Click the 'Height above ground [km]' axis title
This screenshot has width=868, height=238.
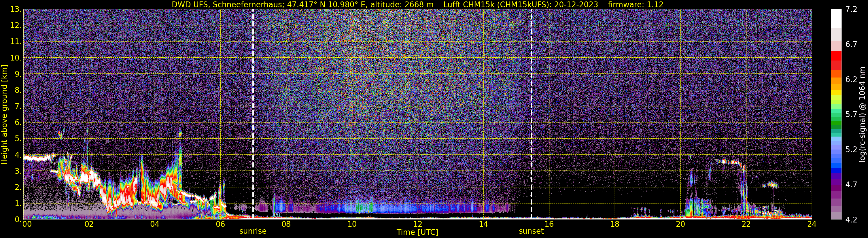[x=4, y=114]
